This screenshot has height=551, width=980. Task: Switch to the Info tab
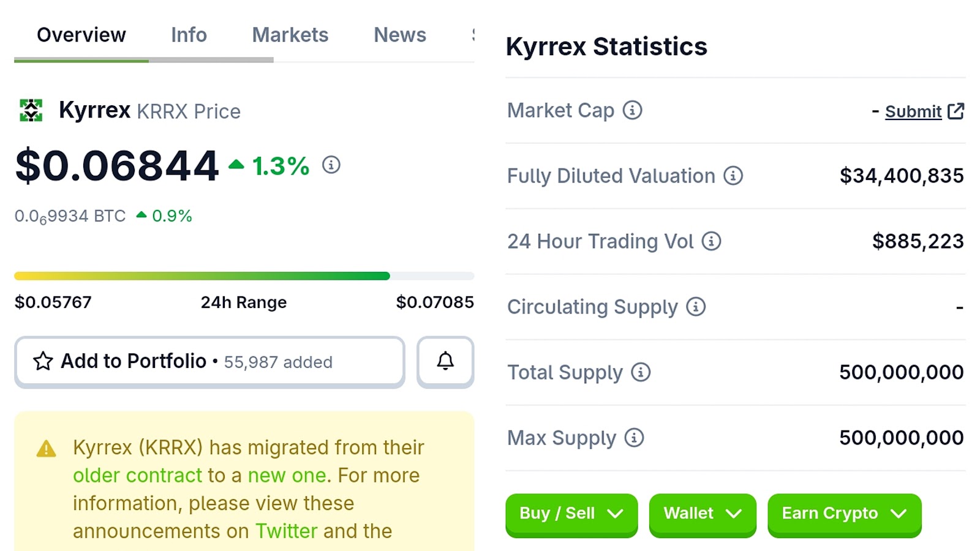[189, 35]
